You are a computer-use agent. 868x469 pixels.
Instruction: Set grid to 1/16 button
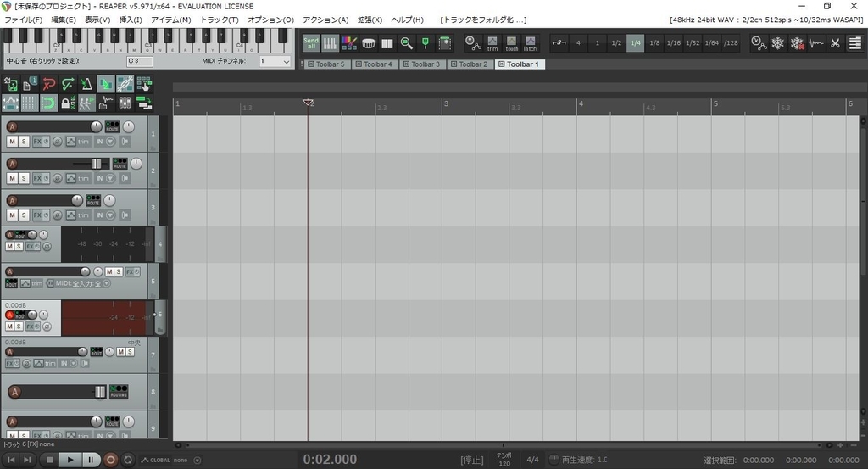673,42
